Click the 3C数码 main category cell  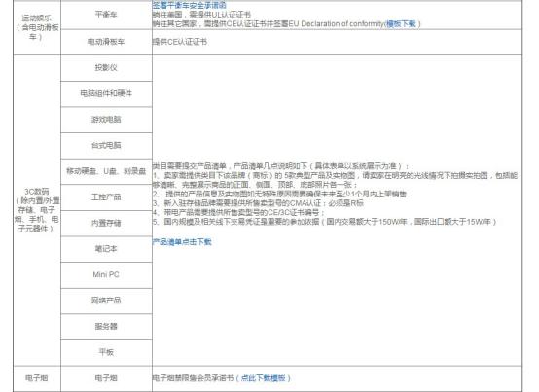[37, 210]
